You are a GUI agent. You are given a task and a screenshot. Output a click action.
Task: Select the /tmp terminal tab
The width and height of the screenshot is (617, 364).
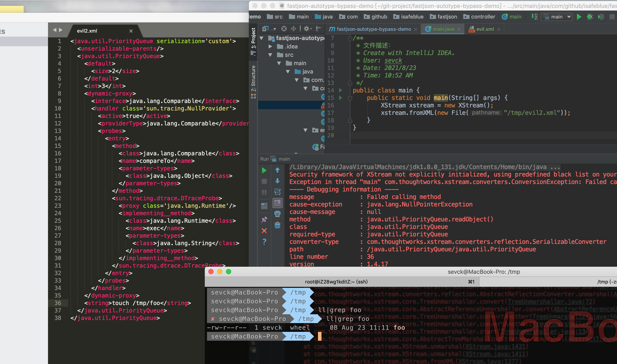pos(549,282)
